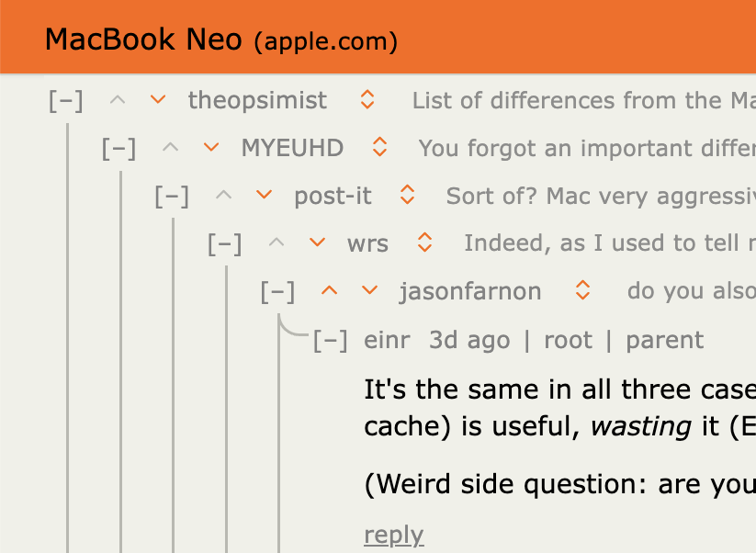Upvote theopsimist's comment
The image size is (756, 553).
(117, 101)
